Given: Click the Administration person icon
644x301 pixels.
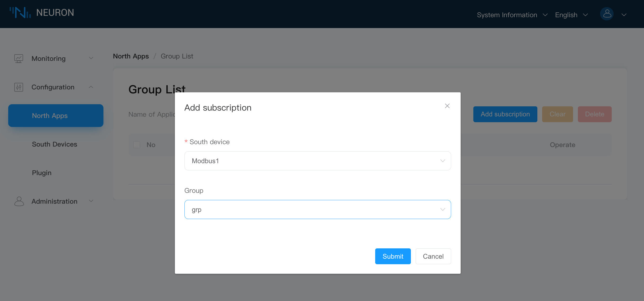Looking at the screenshot, I should click(x=19, y=201).
